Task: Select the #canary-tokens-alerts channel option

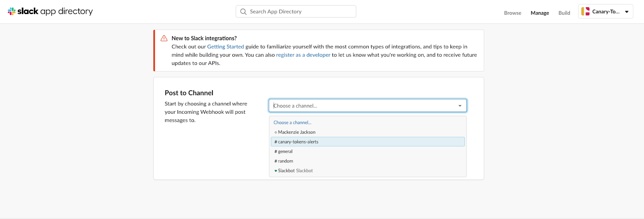Action: point(298,142)
